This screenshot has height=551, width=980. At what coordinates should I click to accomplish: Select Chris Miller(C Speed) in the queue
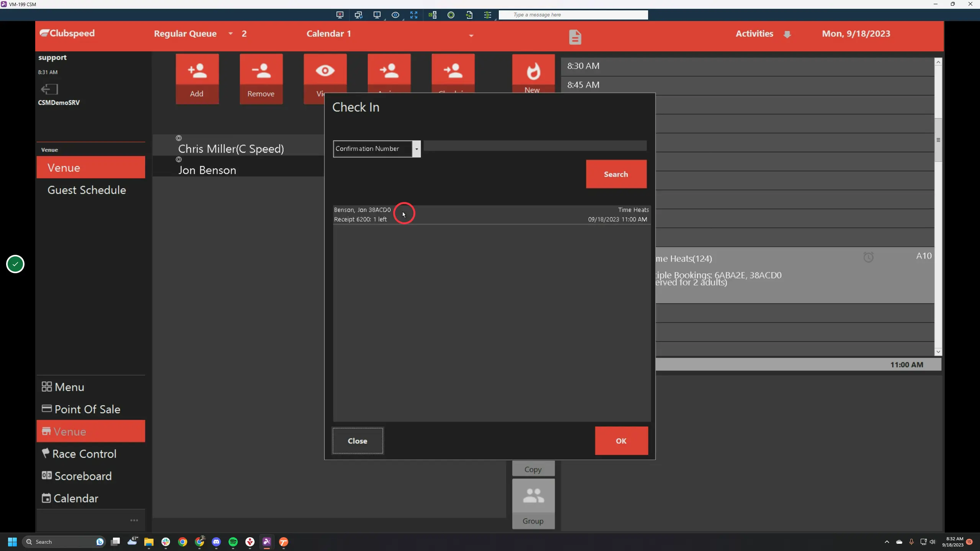(x=238, y=145)
